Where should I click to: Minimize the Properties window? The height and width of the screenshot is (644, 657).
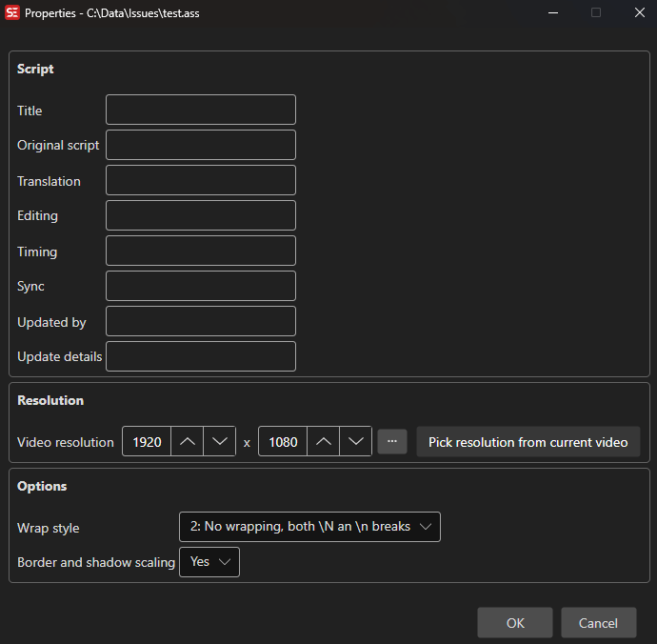click(553, 12)
